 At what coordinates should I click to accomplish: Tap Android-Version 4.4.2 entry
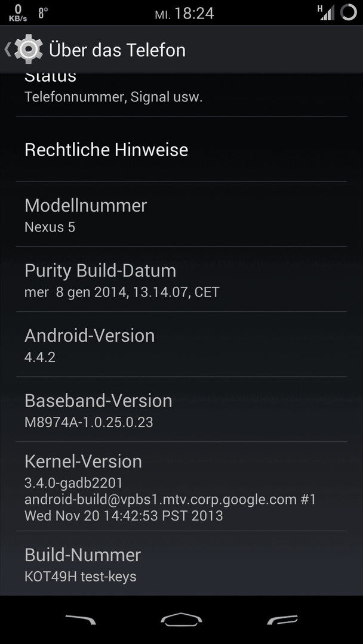coord(181,344)
